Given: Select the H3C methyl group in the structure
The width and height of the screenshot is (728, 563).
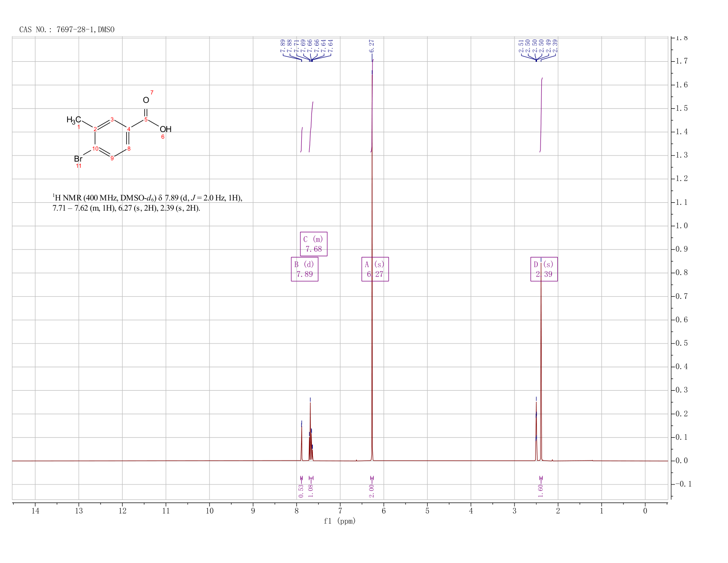Looking at the screenshot, I should 74,120.
